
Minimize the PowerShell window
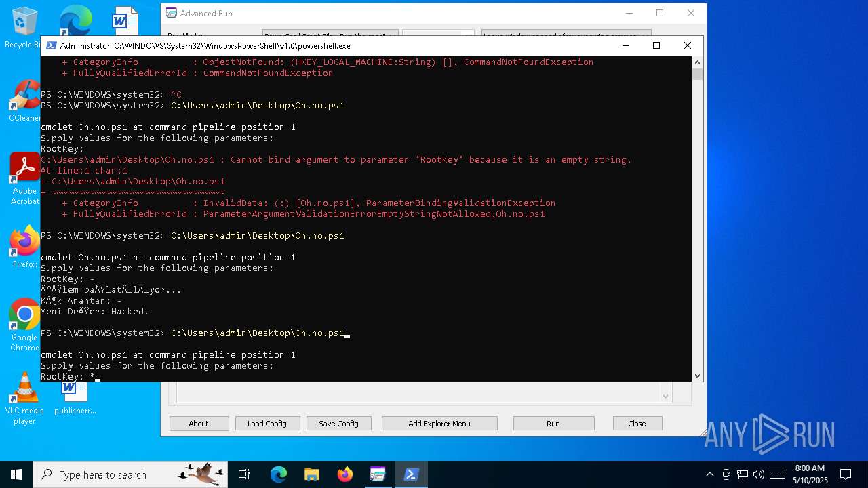(x=625, y=45)
